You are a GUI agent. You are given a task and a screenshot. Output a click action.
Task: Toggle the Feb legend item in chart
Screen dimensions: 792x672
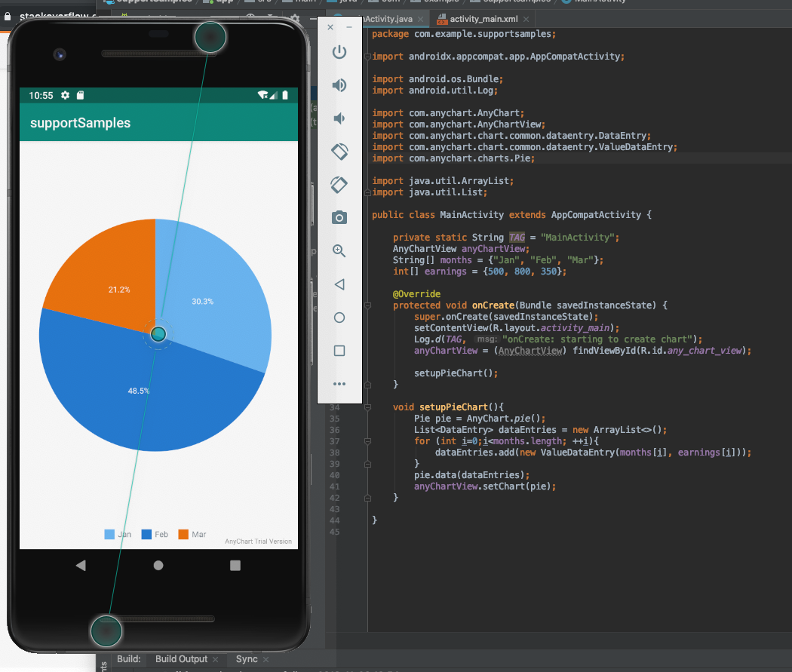coord(155,534)
